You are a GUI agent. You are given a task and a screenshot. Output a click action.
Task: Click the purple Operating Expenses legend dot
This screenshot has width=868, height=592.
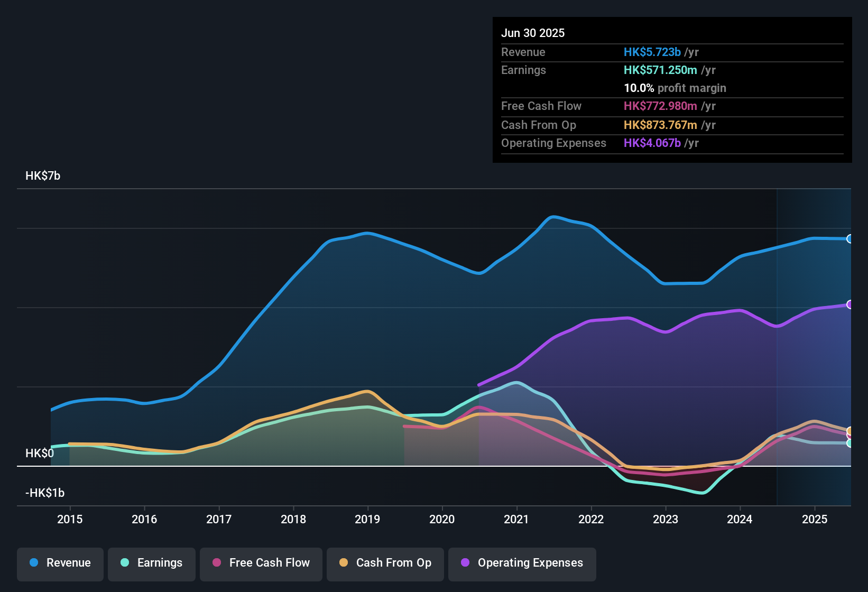pos(464,563)
